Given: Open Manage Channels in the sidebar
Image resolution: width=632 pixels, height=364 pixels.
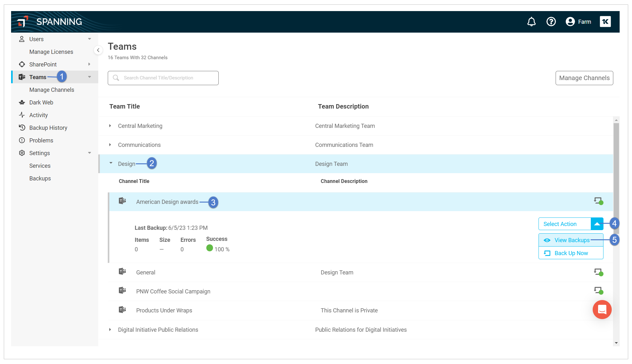Looking at the screenshot, I should [52, 90].
